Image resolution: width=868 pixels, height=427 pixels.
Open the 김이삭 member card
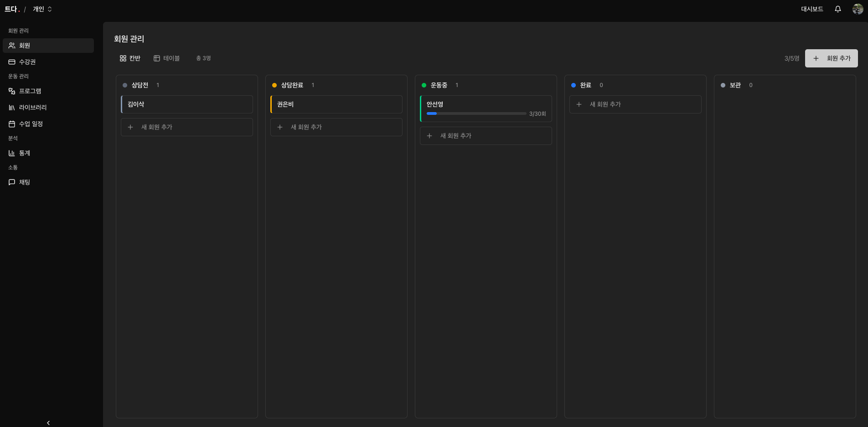[187, 104]
